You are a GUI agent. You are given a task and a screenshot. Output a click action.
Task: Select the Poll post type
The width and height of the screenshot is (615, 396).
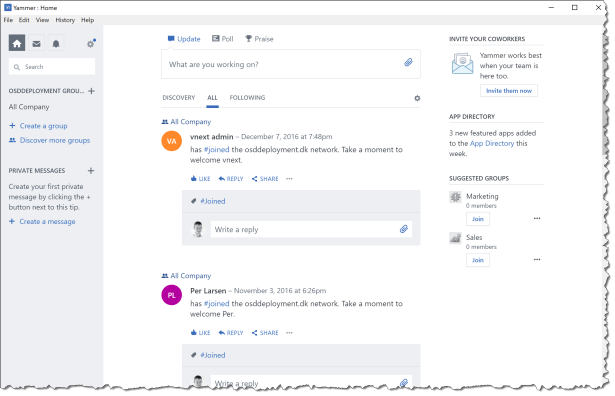pos(223,39)
